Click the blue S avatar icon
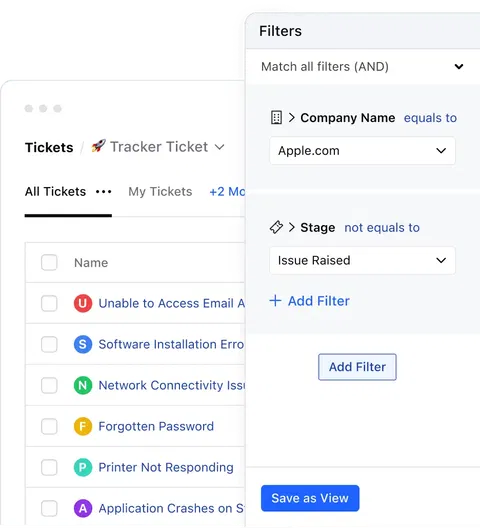Image resolution: width=480 pixels, height=528 pixels. coord(83,344)
